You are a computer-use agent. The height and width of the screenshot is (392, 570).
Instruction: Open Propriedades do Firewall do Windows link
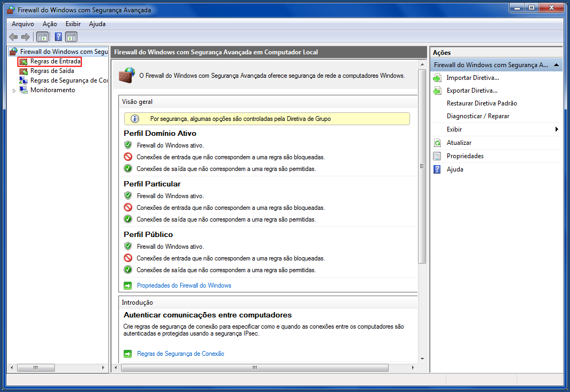[184, 285]
